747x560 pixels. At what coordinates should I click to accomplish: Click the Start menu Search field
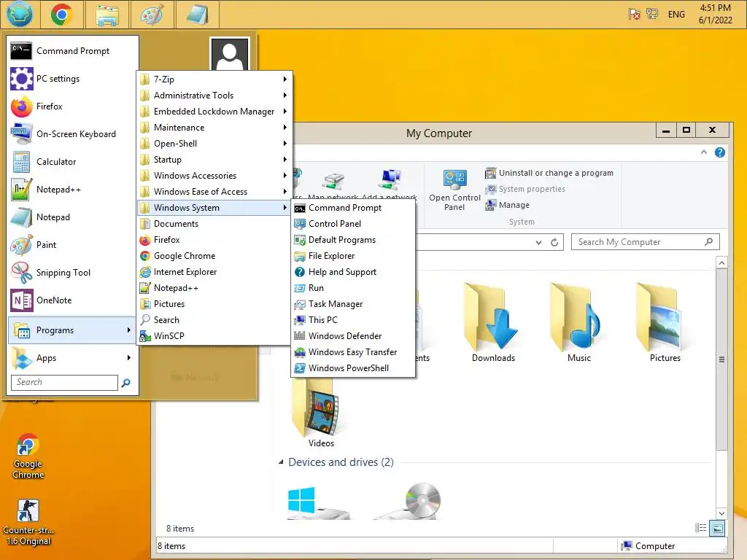coord(64,382)
